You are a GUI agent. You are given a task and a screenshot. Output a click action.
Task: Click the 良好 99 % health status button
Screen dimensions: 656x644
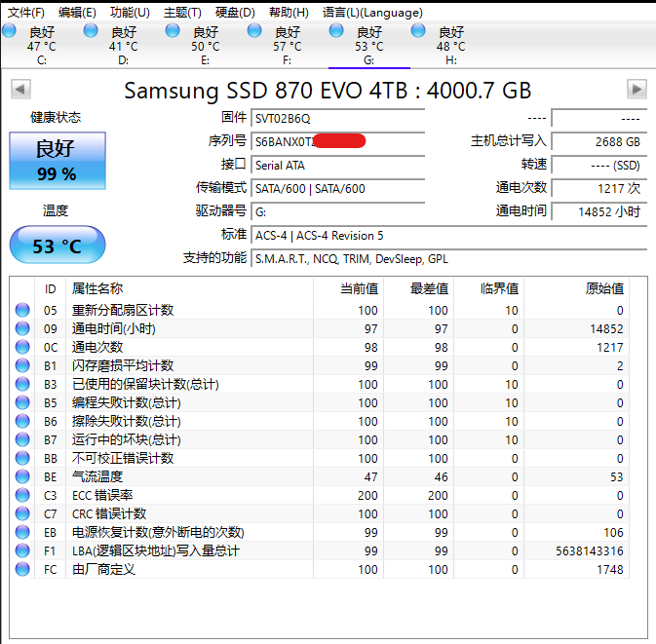click(x=58, y=161)
